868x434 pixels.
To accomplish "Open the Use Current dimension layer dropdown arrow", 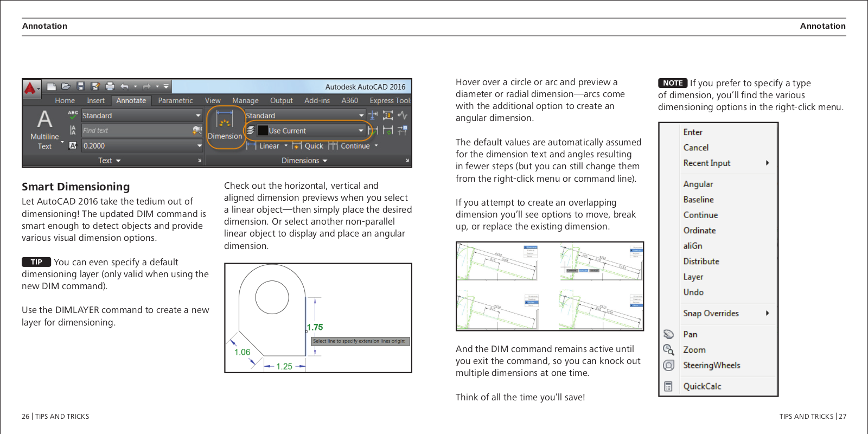I will tap(361, 130).
